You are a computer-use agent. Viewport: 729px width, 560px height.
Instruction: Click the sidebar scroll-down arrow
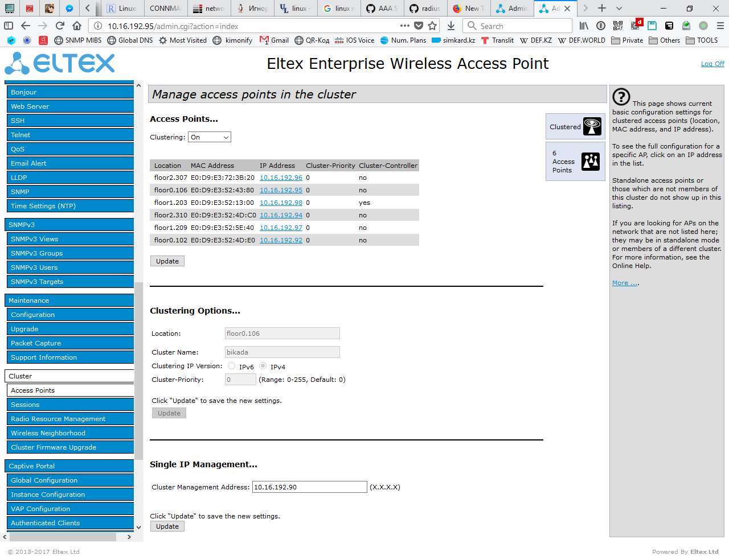pos(138,527)
